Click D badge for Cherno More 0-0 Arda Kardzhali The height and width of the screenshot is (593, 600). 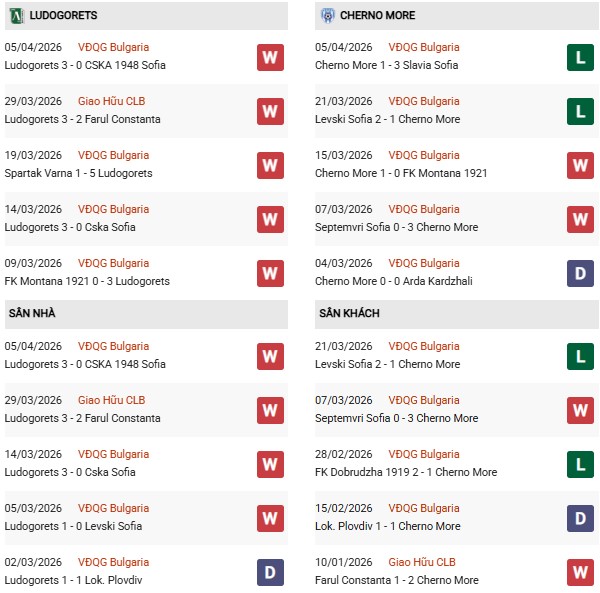tap(580, 273)
